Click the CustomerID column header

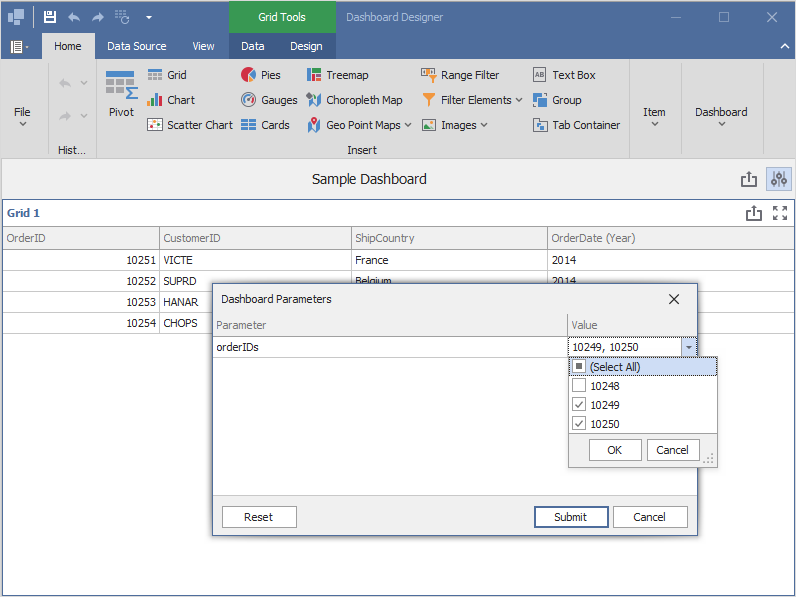pos(255,238)
